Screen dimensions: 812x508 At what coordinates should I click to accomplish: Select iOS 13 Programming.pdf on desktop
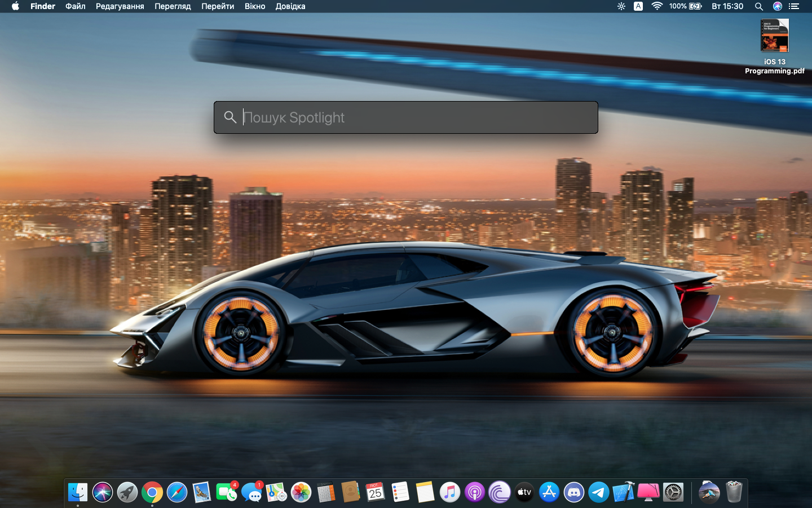pos(775,47)
